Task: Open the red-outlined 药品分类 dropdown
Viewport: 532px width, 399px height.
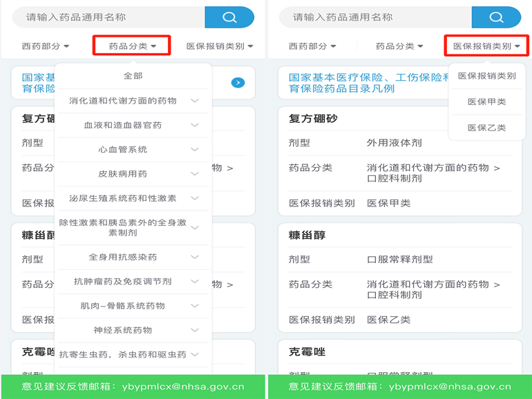Action: pyautogui.click(x=132, y=46)
